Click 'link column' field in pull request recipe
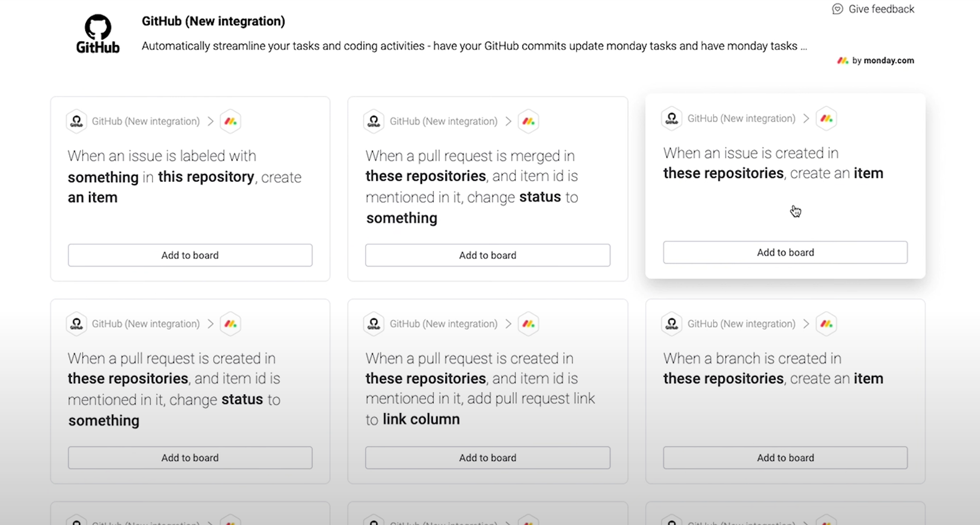Image resolution: width=980 pixels, height=525 pixels. 421,420
